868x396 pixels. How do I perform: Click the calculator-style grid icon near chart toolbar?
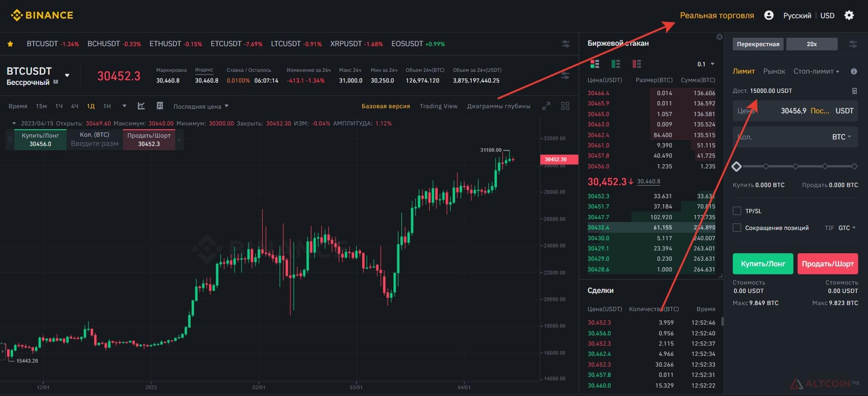coord(160,106)
